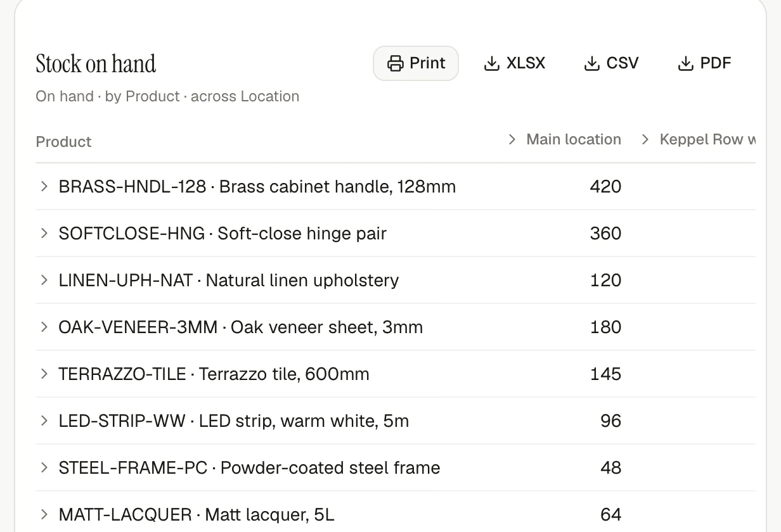
Task: Download the PDF version
Action: tap(704, 63)
